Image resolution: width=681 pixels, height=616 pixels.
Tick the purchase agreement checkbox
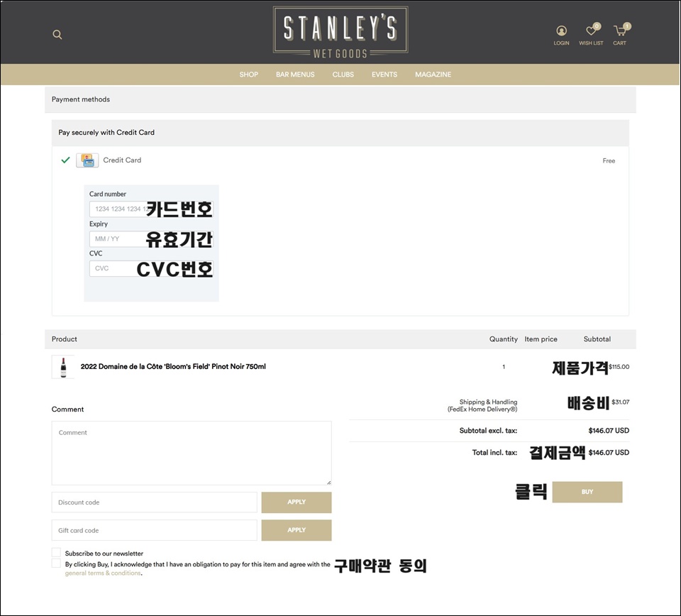click(56, 563)
